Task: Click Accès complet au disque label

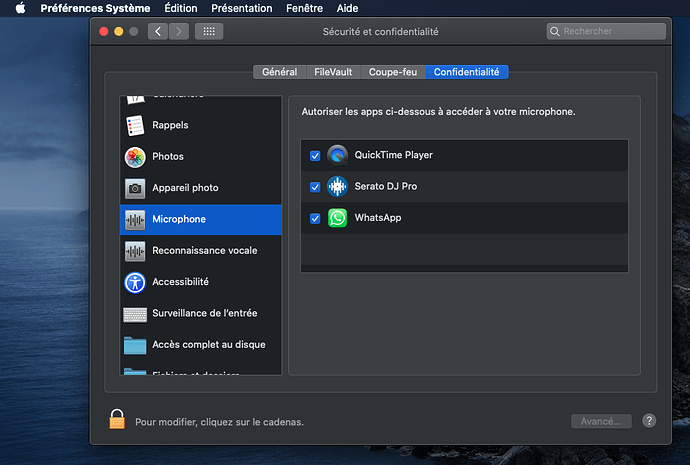Action: coord(209,344)
